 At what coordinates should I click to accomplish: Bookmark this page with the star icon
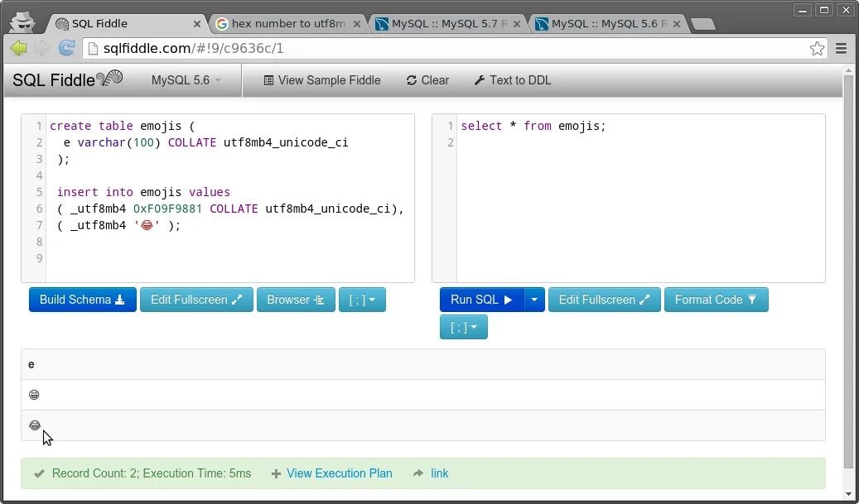point(817,49)
